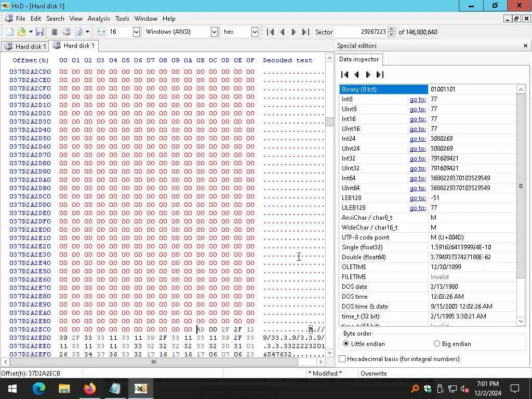Image resolution: width=532 pixels, height=399 pixels.
Task: Enable Hexadecimal basis for integral numbers
Action: pyautogui.click(x=400, y=358)
